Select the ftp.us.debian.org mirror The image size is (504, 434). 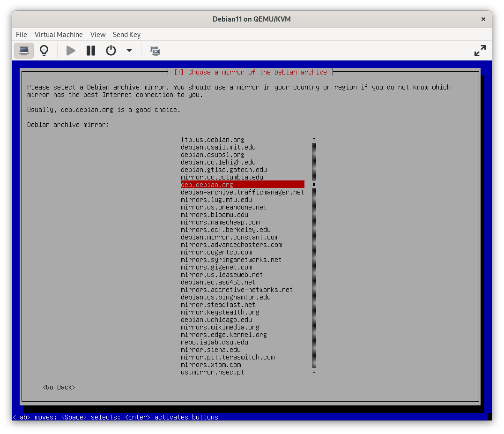point(212,139)
